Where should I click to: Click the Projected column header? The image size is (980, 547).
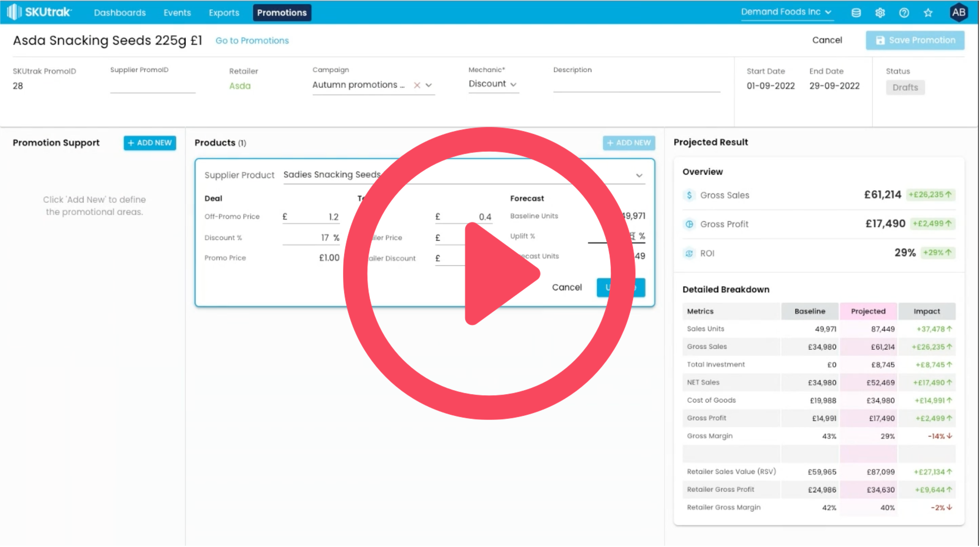coord(868,311)
